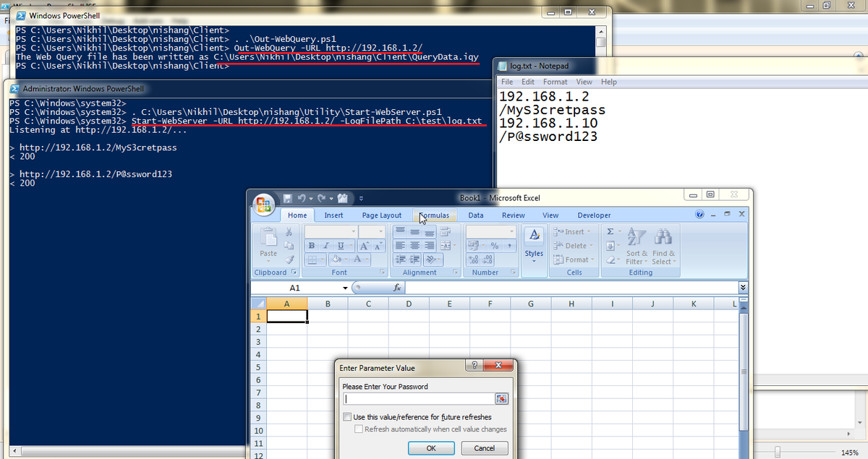Click the Excel formula bar input
The image size is (868, 459).
571,288
